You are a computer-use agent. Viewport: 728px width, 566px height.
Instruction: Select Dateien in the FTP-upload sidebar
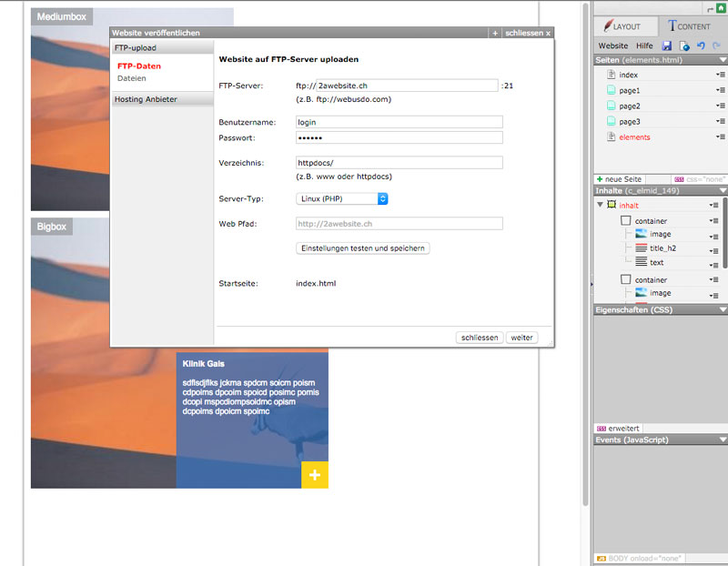(131, 78)
